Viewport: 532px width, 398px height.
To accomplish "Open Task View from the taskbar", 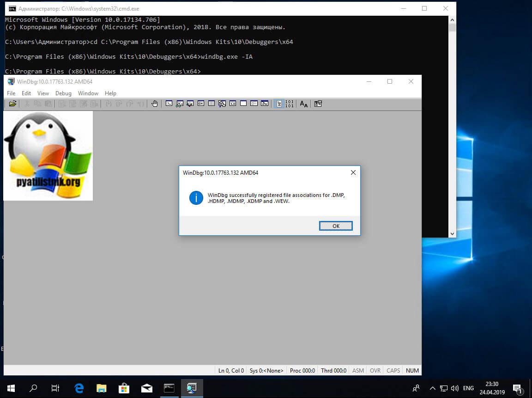I will [x=55, y=388].
